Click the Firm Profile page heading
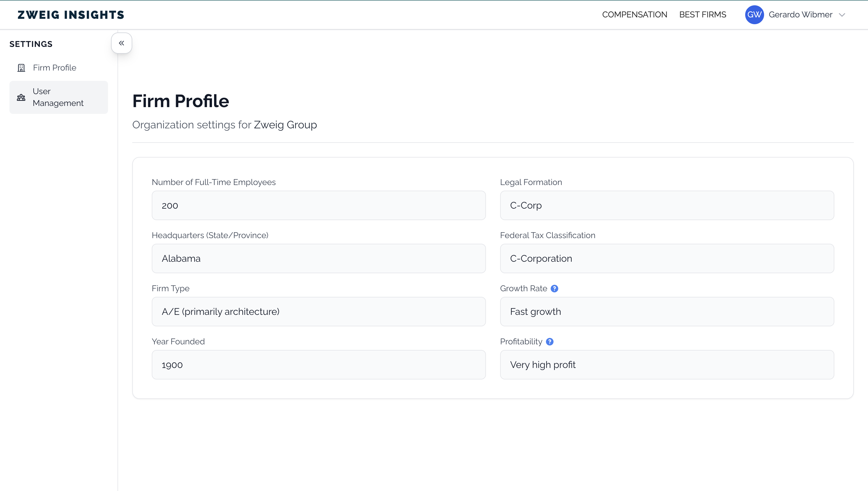Image resolution: width=868 pixels, height=491 pixels. pos(180,101)
